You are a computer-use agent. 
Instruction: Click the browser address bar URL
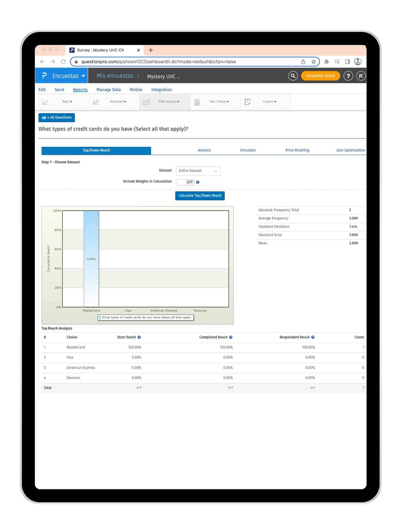point(159,62)
